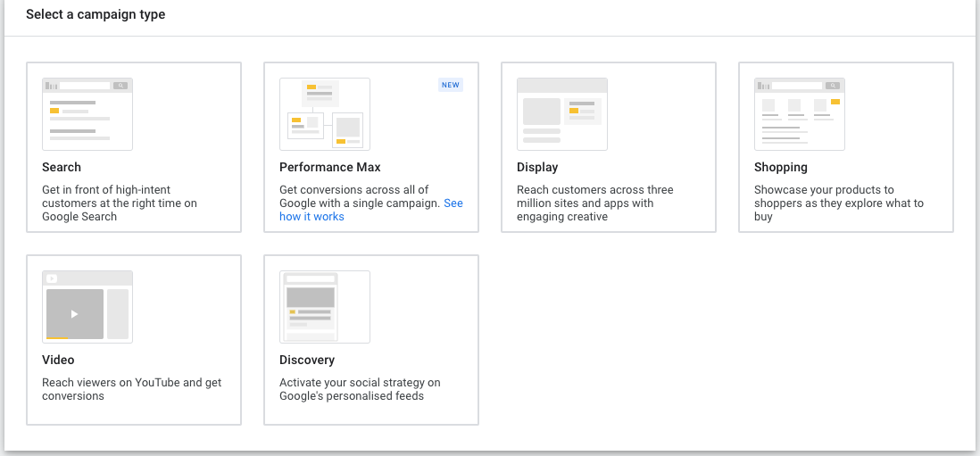Screen dimensions: 980x456
Task: Click the Display campaign illustration icon
Action: (562, 113)
